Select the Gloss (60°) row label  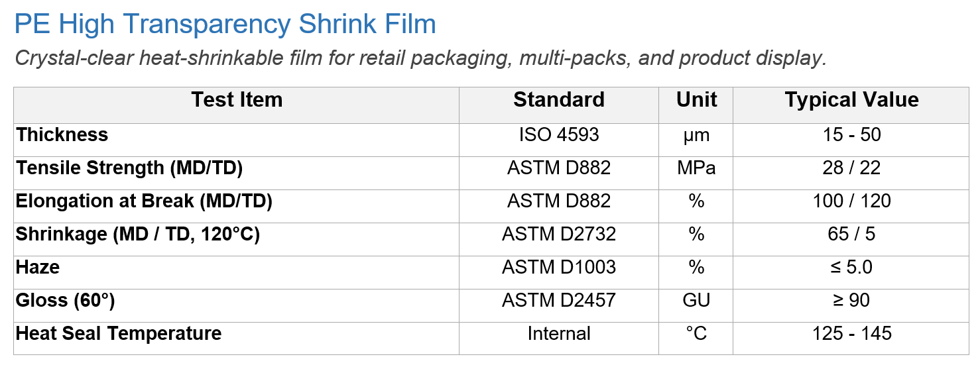coord(66,300)
